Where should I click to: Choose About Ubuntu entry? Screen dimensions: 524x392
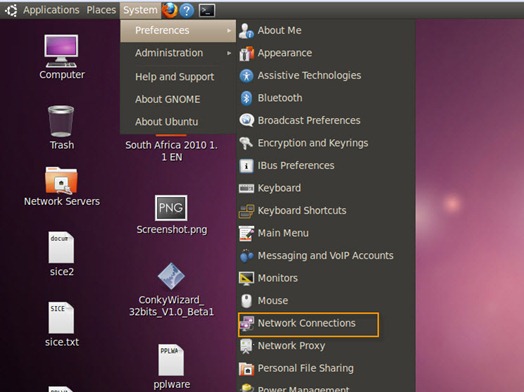(178, 122)
